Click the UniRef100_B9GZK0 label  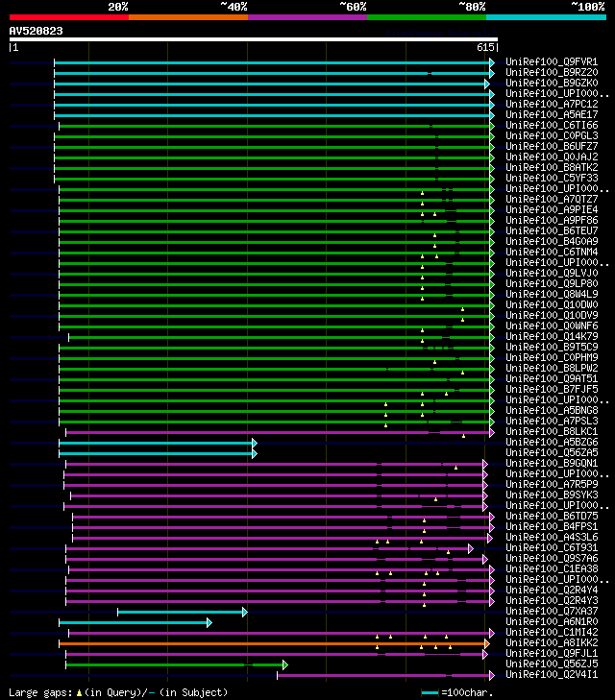(552, 83)
